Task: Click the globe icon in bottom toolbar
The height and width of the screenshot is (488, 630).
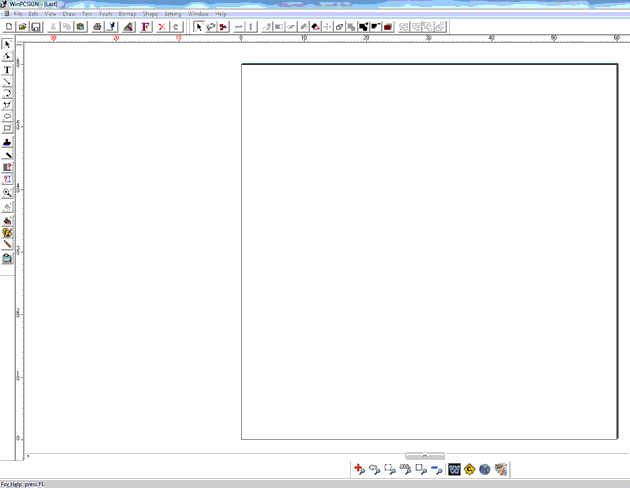Action: click(x=484, y=469)
